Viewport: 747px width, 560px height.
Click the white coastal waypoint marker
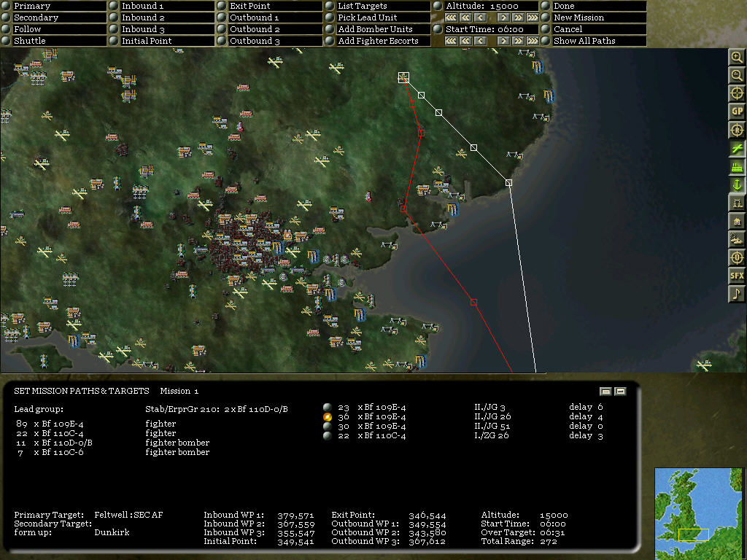coord(508,183)
